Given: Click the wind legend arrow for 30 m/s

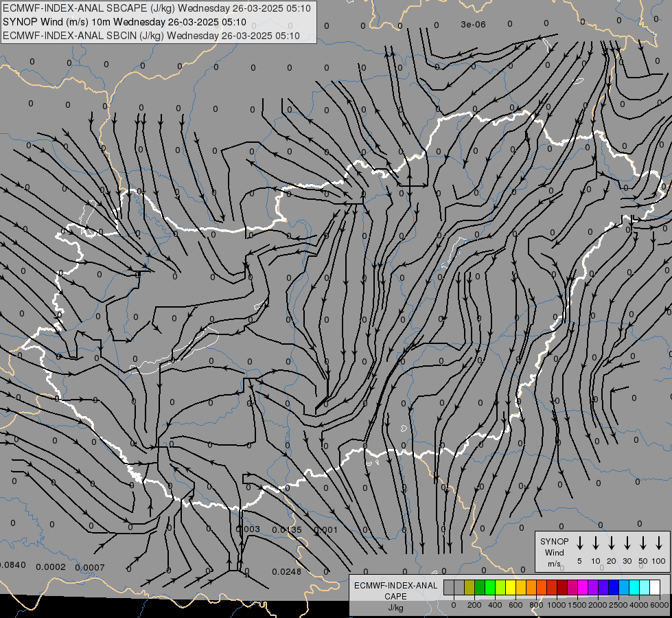Looking at the screenshot, I should pyautogui.click(x=627, y=542).
